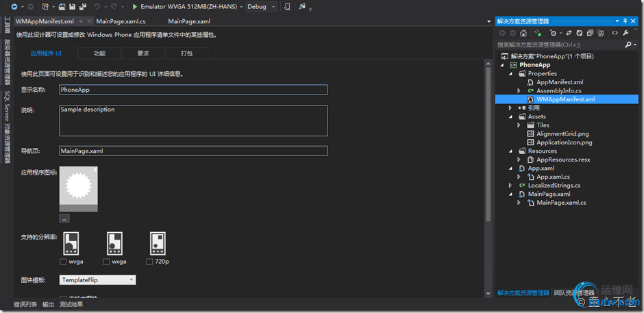Open the Solution Explorer window options dropdown

coord(617,21)
